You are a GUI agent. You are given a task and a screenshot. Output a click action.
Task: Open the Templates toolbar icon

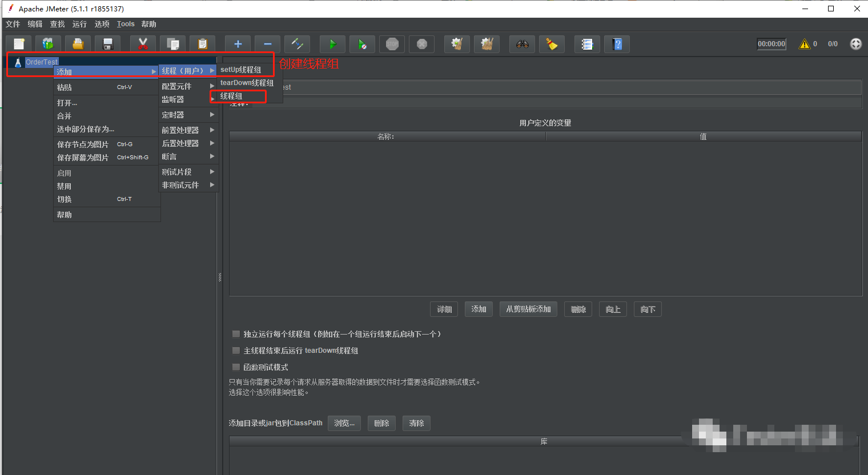49,44
